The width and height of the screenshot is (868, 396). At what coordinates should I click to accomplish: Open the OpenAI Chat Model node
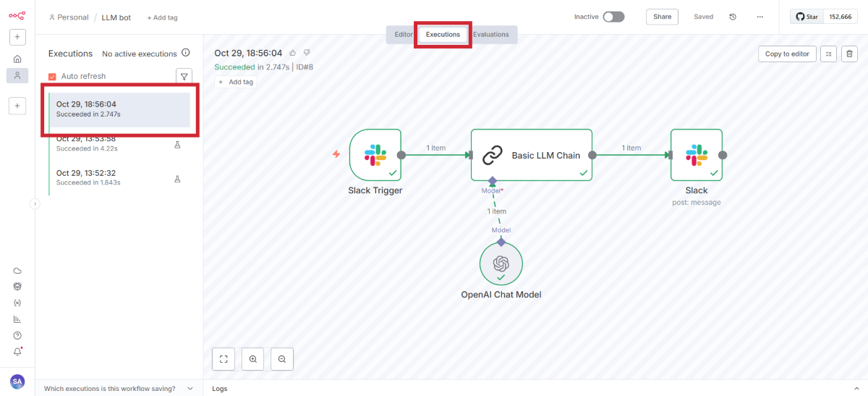[x=501, y=264]
